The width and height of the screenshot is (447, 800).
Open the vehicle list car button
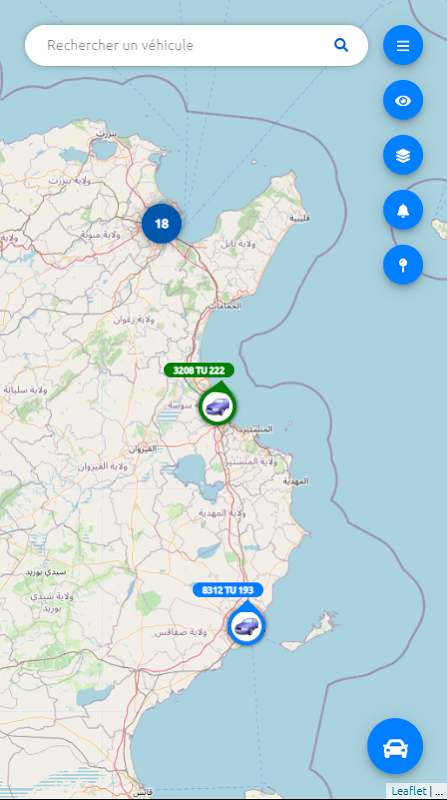tap(395, 746)
